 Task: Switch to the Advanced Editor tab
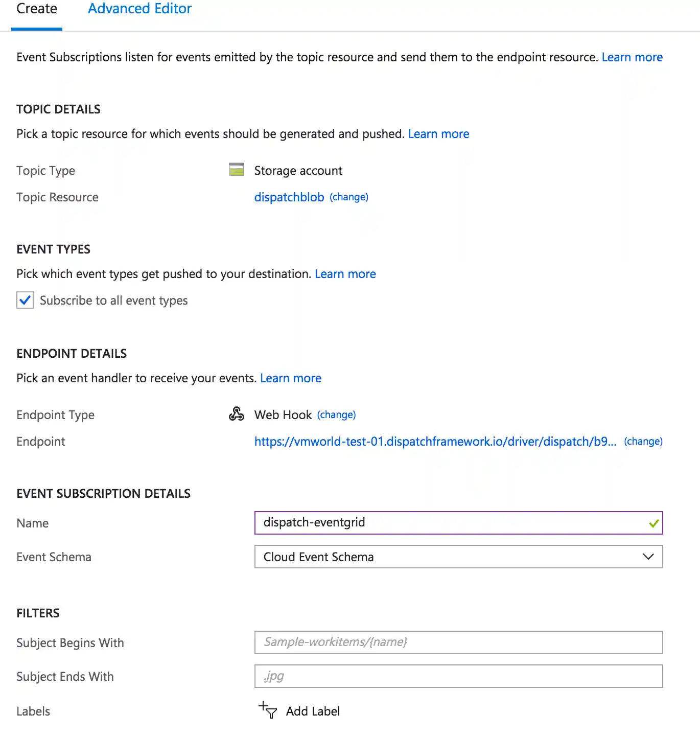[139, 9]
